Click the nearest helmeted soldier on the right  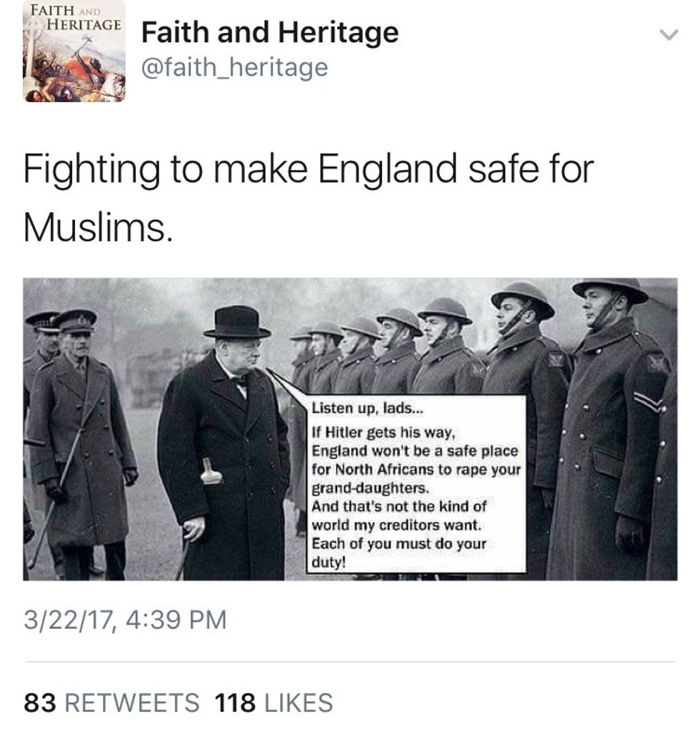pos(611,429)
